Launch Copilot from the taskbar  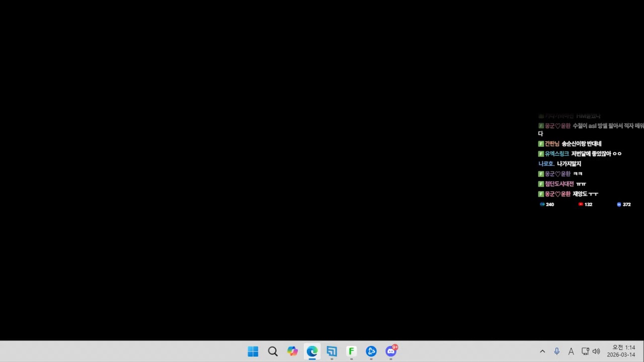pyautogui.click(x=292, y=351)
